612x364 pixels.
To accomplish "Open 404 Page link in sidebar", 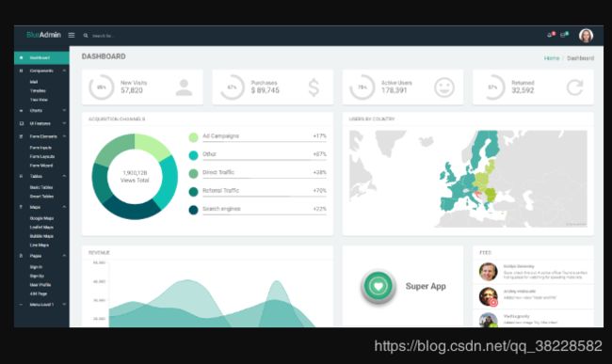I will click(39, 293).
